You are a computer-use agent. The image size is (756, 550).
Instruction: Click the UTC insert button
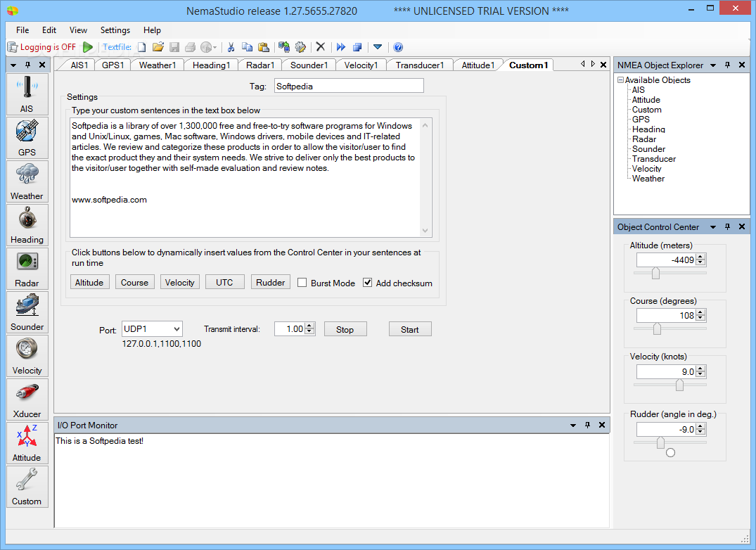(224, 282)
